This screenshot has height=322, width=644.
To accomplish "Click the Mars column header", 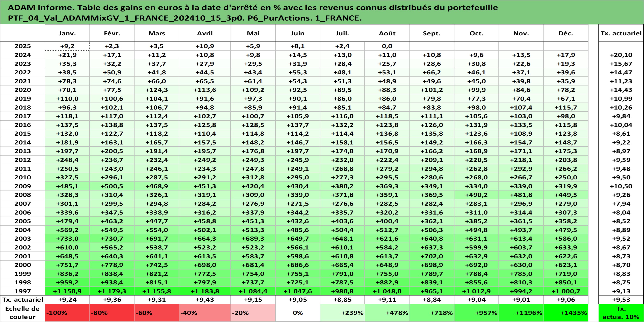I will click(x=157, y=33).
